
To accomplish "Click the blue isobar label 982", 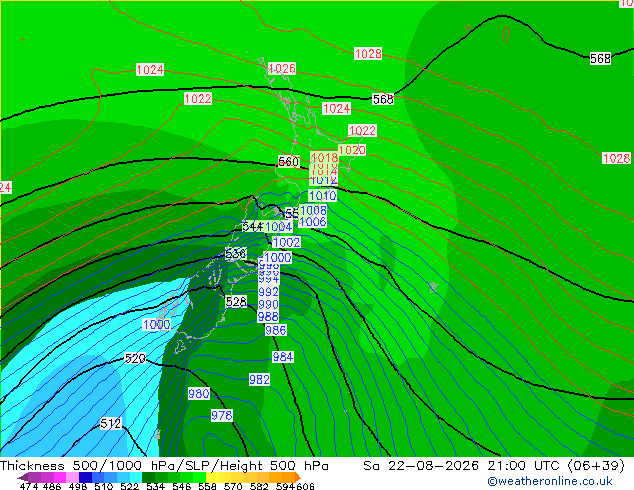I will (259, 379).
